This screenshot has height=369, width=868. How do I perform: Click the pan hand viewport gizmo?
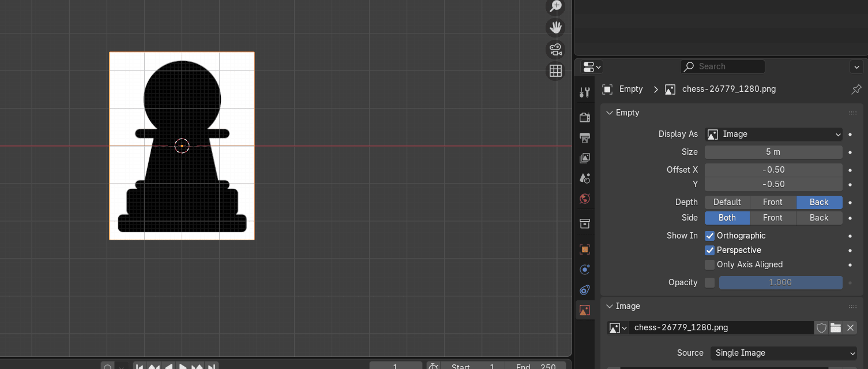point(555,27)
